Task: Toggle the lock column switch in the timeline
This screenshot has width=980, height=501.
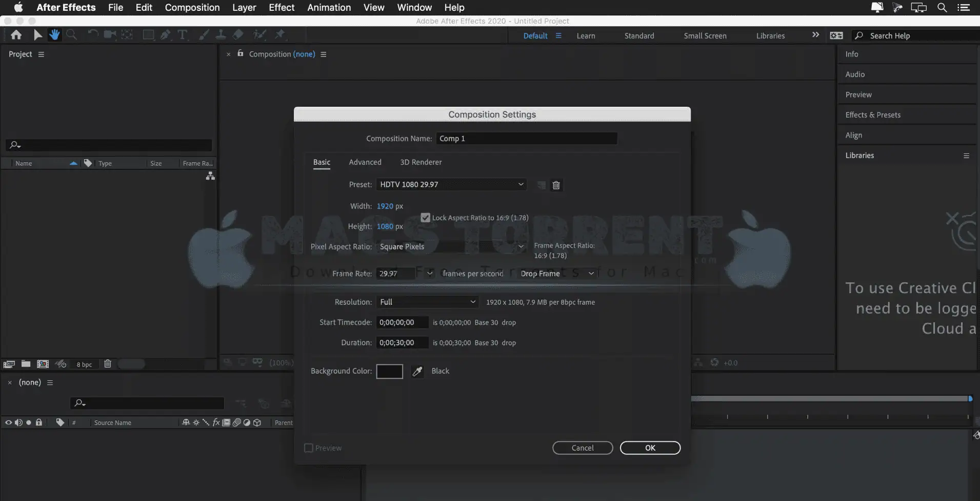Action: click(x=38, y=422)
